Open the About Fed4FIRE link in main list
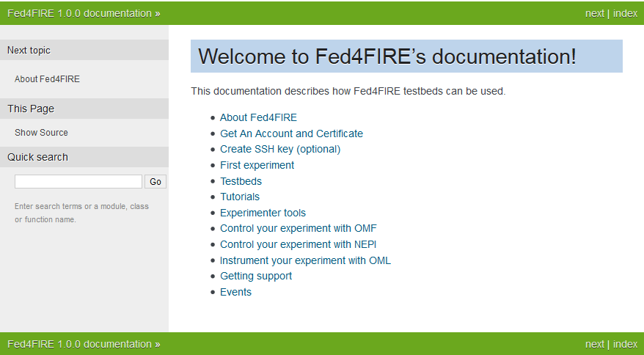This screenshot has width=644, height=355. coord(258,117)
